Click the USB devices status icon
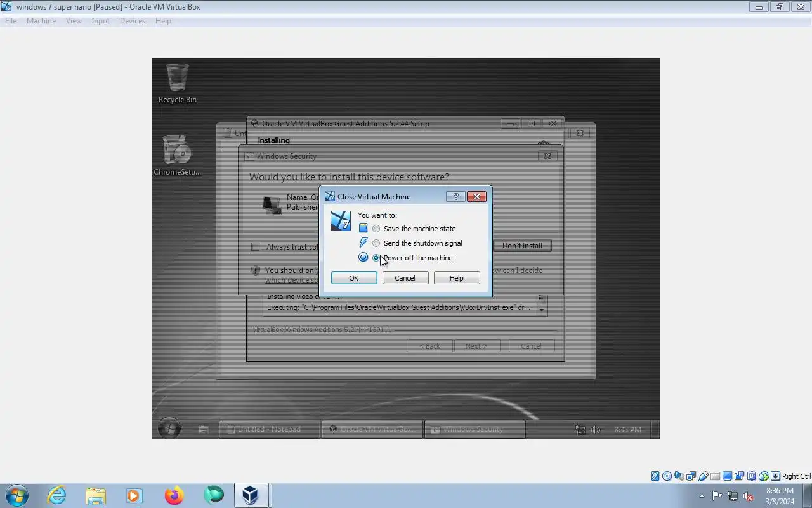 (704, 476)
